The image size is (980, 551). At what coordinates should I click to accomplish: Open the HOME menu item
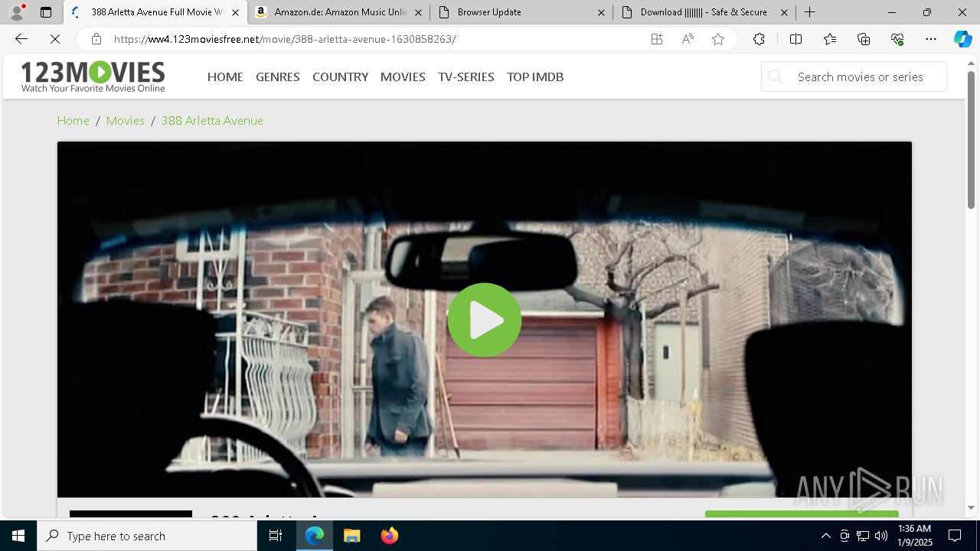pyautogui.click(x=225, y=77)
